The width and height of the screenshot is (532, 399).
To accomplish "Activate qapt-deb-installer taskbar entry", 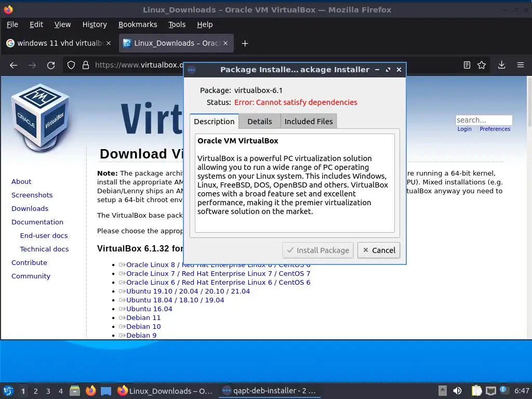I will [269, 391].
